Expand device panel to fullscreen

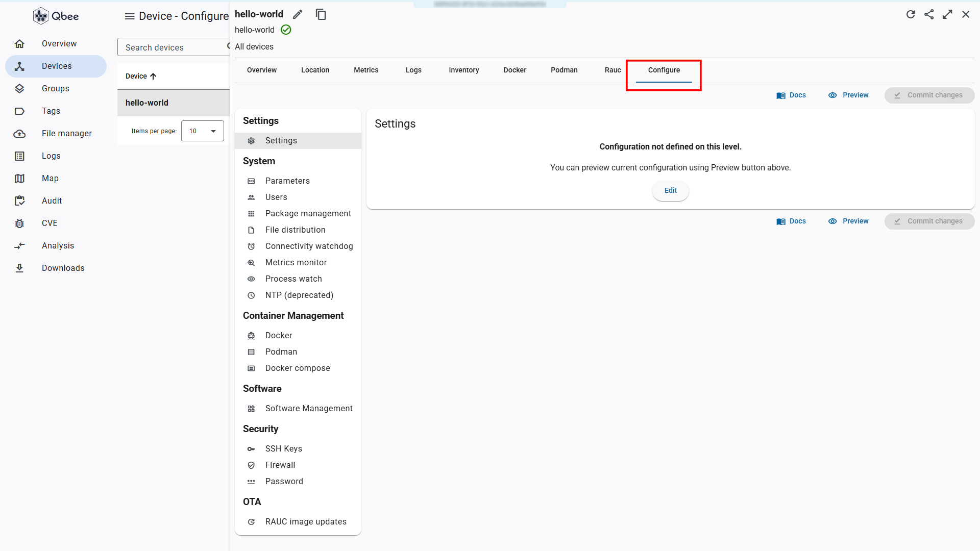(947, 14)
